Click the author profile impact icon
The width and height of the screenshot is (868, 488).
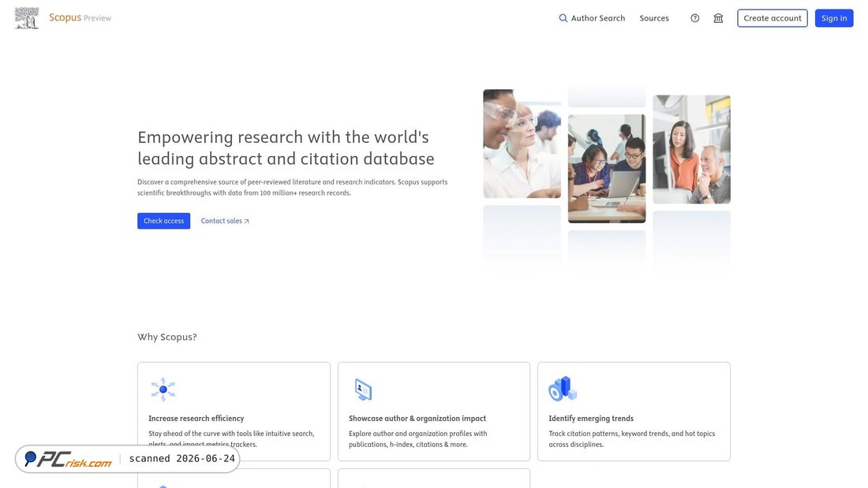(363, 390)
